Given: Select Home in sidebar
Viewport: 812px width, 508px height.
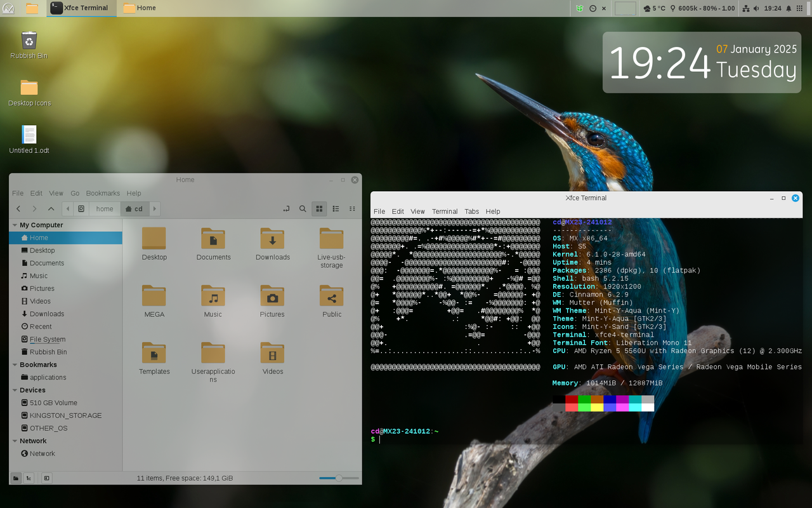Looking at the screenshot, I should [x=65, y=237].
